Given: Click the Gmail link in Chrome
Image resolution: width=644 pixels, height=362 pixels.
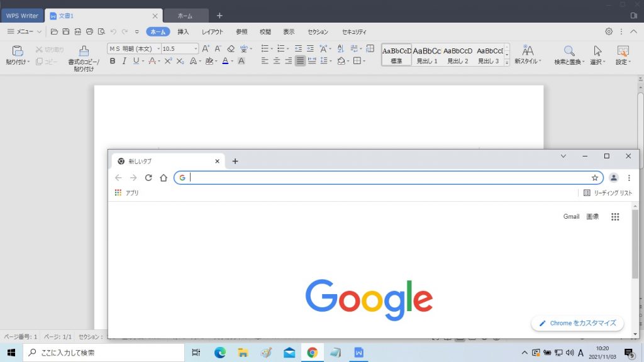Looking at the screenshot, I should [571, 217].
